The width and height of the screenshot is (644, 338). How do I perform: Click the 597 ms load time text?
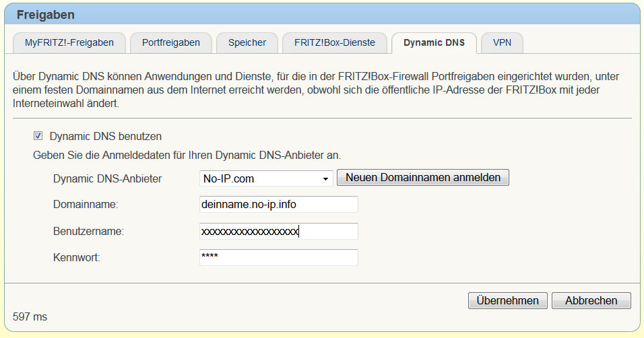tap(30, 316)
